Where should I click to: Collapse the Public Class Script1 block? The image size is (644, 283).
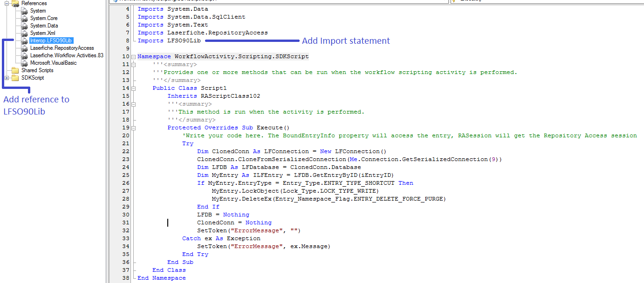point(134,88)
